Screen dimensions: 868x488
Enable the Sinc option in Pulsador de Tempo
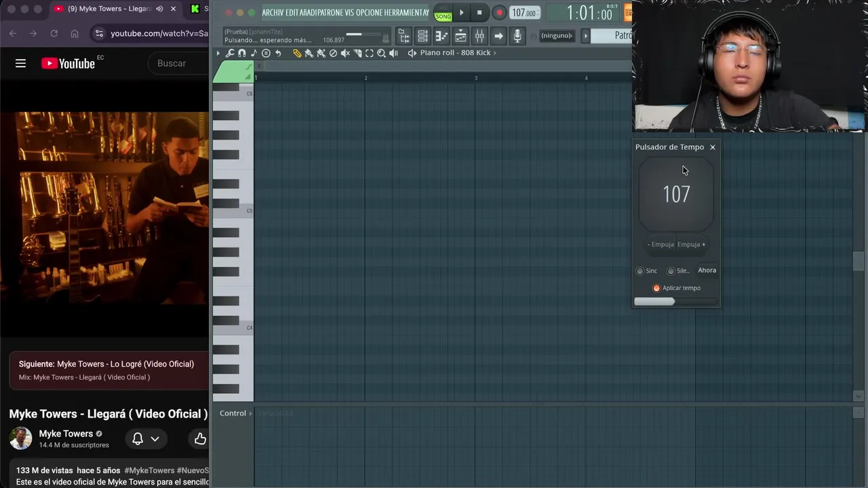tap(646, 270)
